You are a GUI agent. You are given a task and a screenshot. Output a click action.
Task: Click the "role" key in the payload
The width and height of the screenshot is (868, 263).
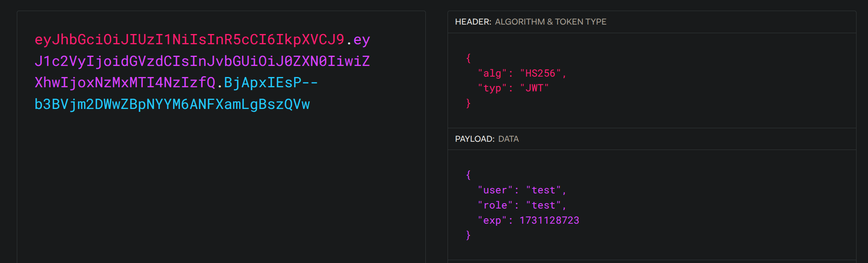point(495,205)
